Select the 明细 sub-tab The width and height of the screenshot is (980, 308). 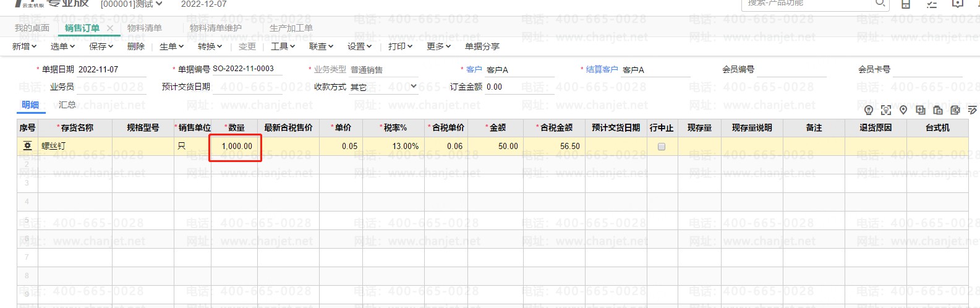tap(30, 105)
